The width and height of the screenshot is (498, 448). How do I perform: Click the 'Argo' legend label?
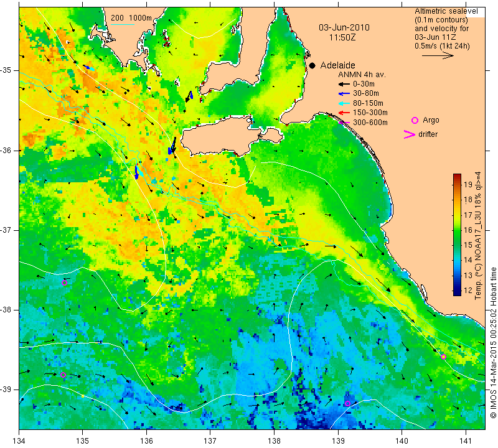click(431, 120)
